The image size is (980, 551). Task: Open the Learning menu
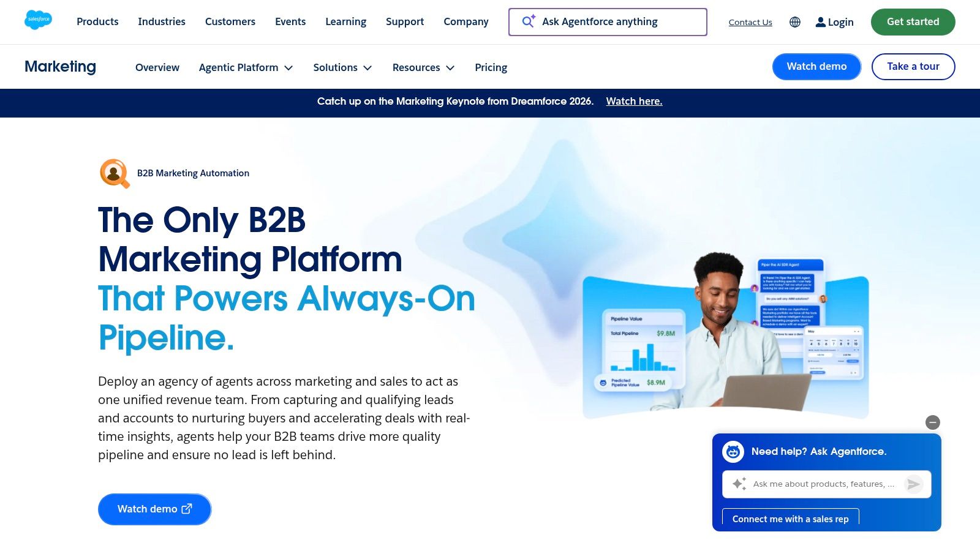click(345, 21)
